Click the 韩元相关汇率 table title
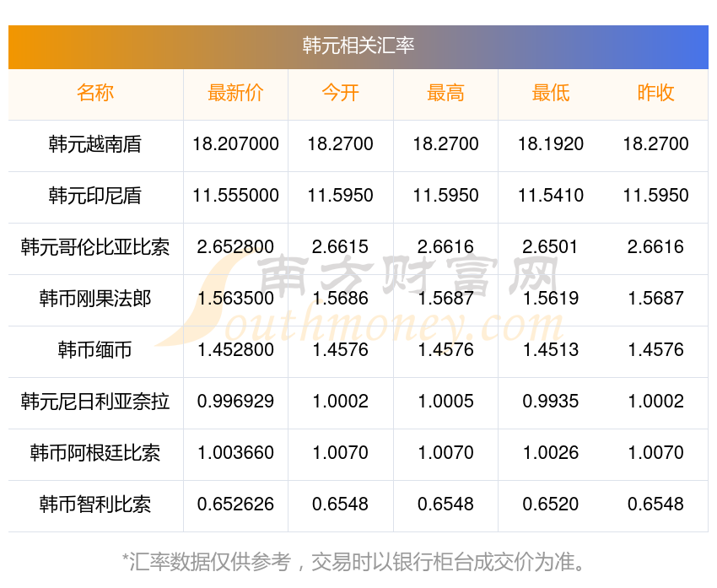Viewport: 717px width, 588px height. 358,46
